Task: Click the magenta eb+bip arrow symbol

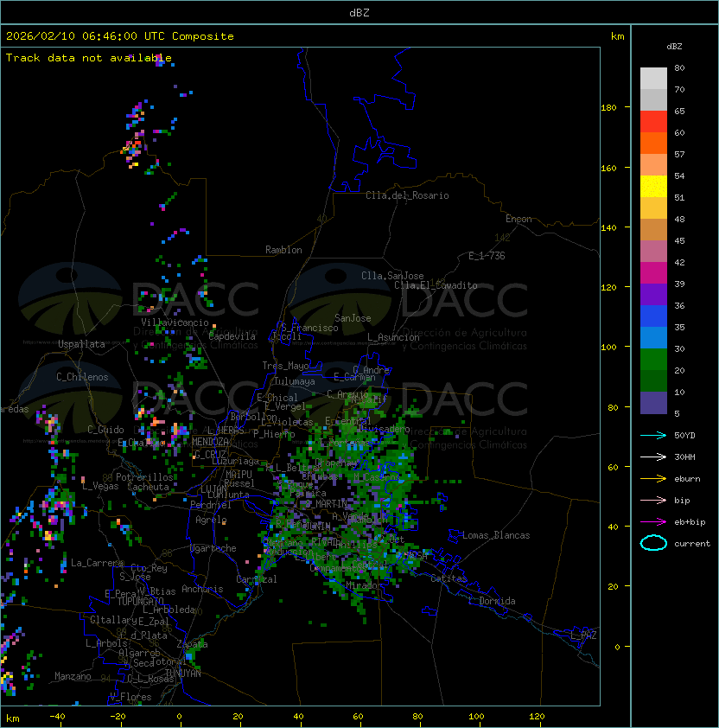Action: point(653,521)
